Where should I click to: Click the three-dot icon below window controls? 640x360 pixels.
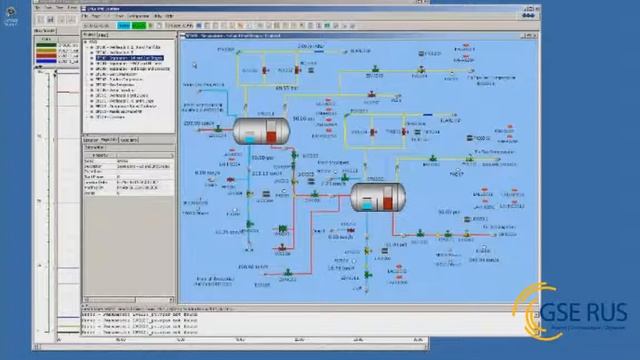coord(528,16)
